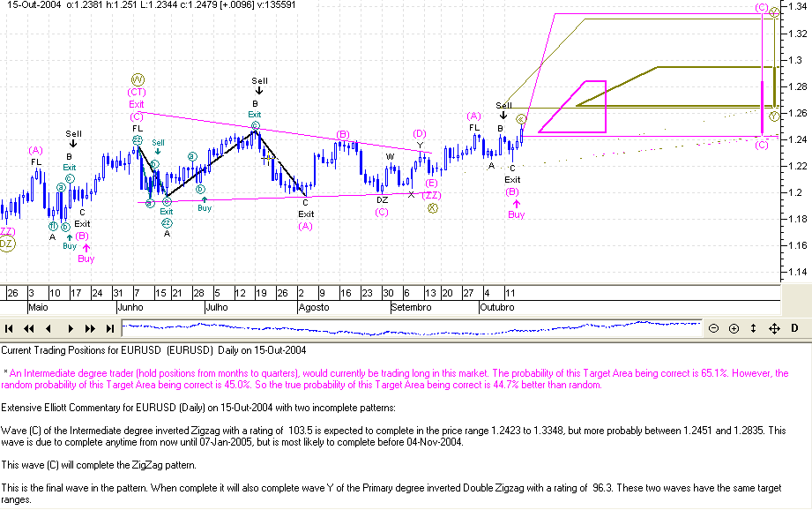
Task: Click the 1.22 price axis label
Action: [x=798, y=166]
